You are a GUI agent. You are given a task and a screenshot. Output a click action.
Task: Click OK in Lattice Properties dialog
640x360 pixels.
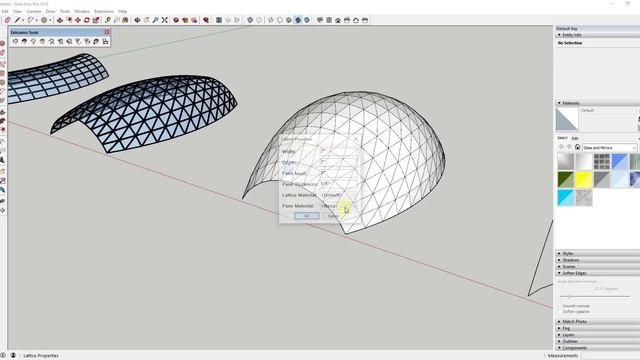point(307,216)
